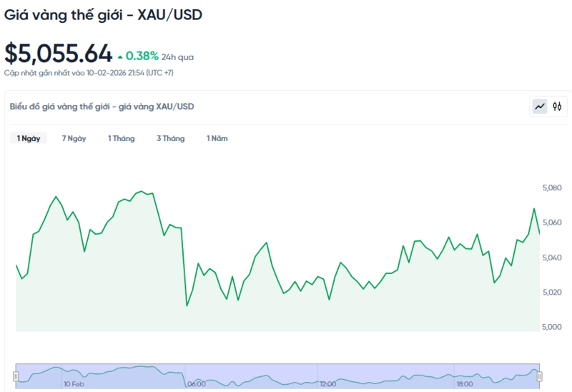Image resolution: width=572 pixels, height=392 pixels.
Task: Select the 1 Ngày time range
Action: pos(29,138)
